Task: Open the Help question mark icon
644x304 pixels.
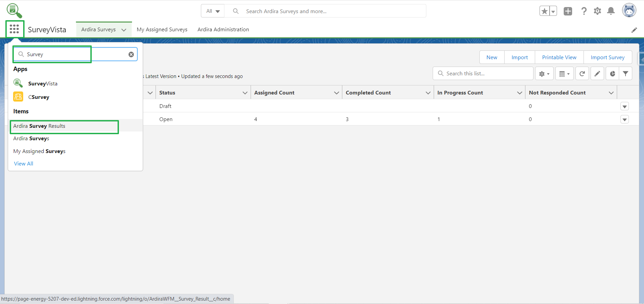Action: [584, 11]
